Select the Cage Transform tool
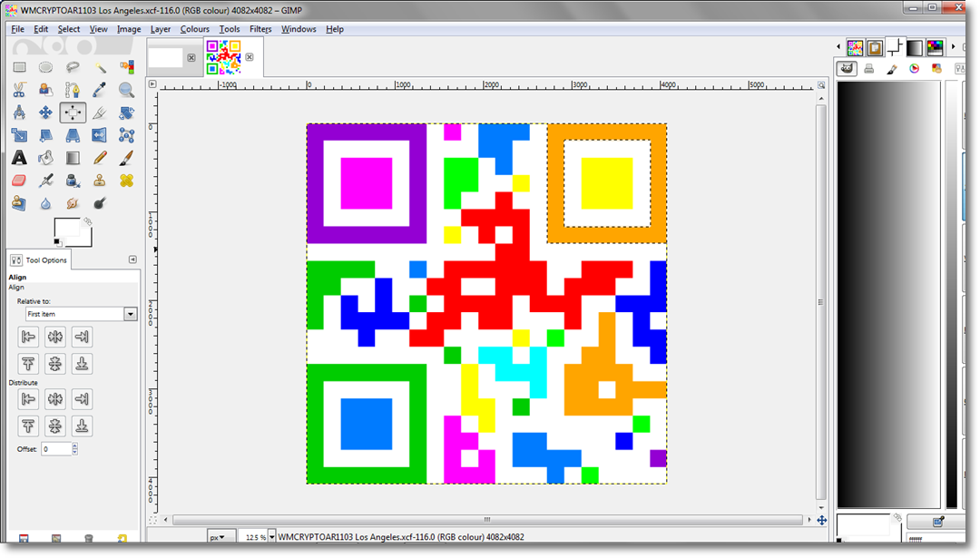Image resolution: width=980 pixels, height=558 pixels. [126, 135]
